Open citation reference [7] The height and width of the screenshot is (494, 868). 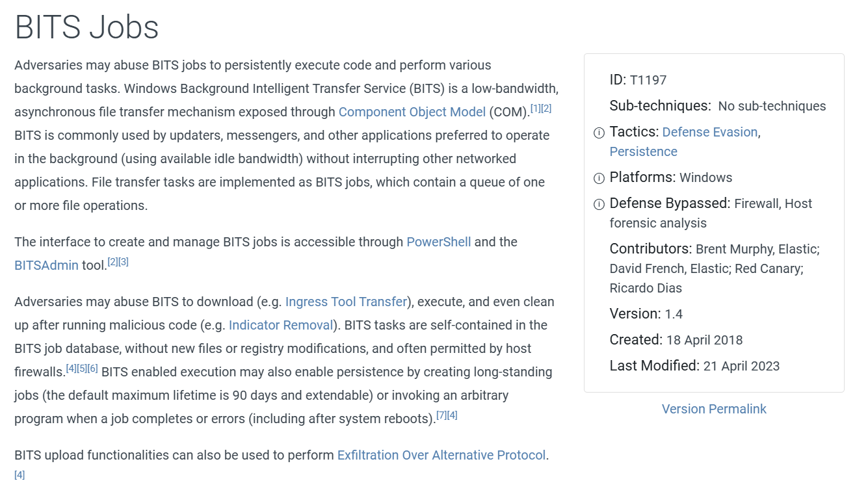coord(441,415)
